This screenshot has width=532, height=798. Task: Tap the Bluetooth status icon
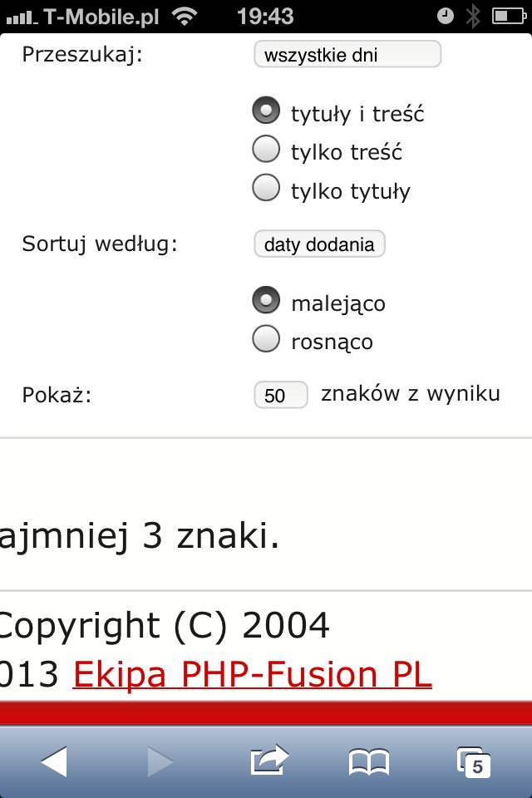pos(473,17)
